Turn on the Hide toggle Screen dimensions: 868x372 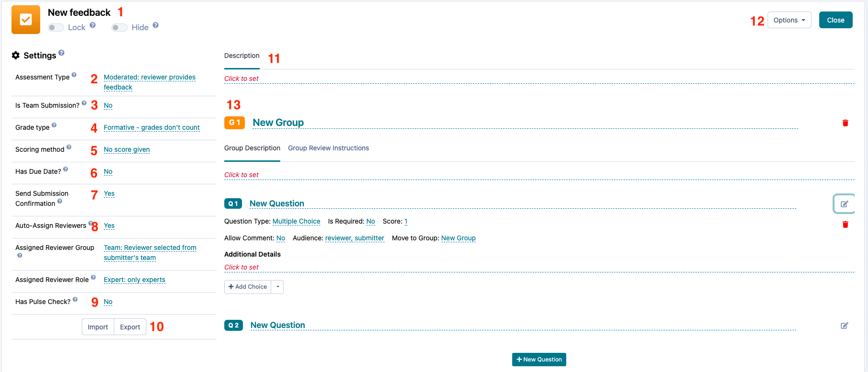pos(120,28)
